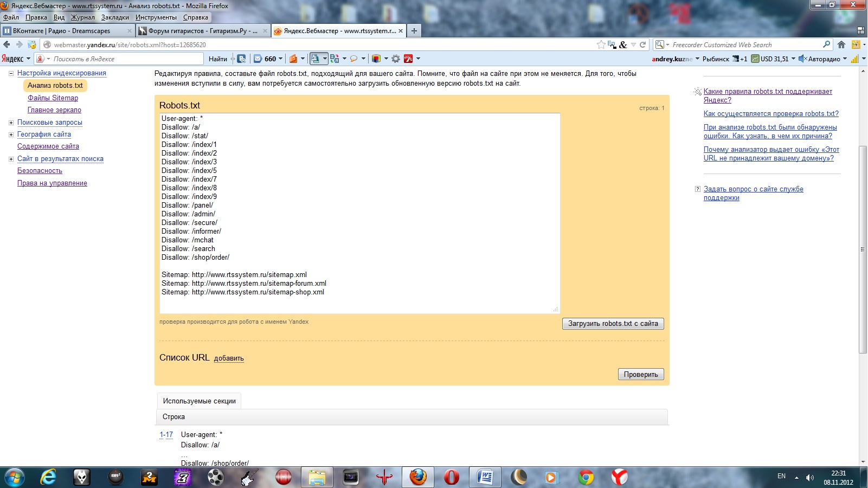This screenshot has width=868, height=488.
Task: Open a new browser tab
Action: [x=414, y=31]
